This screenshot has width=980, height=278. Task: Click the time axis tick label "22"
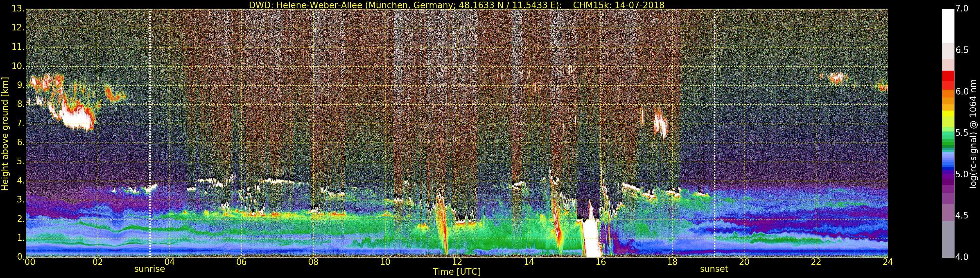(816, 262)
